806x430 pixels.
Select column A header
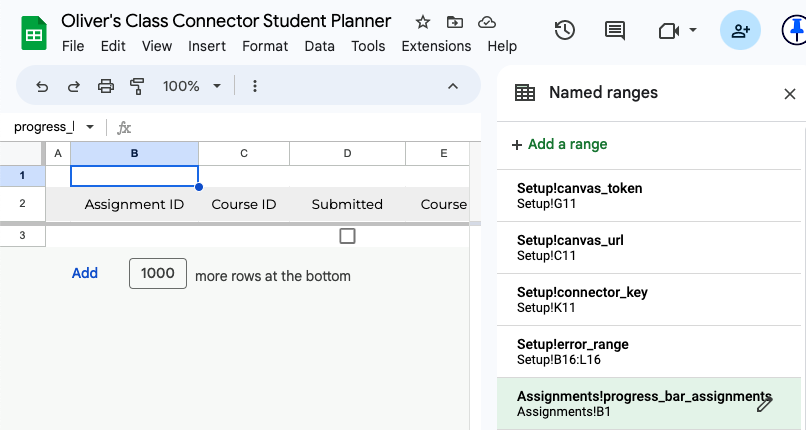pos(58,154)
